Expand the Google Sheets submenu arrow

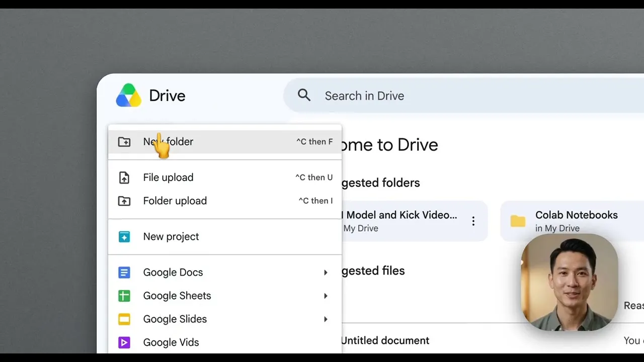(x=326, y=296)
